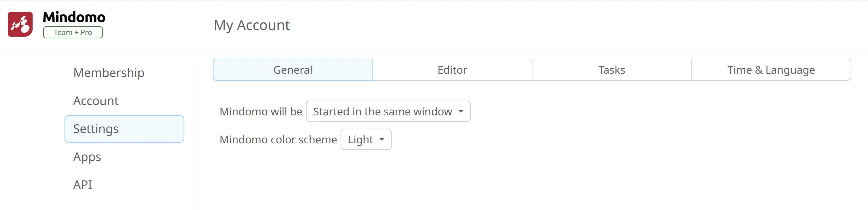Open the Membership section
The height and width of the screenshot is (210, 868).
click(109, 73)
